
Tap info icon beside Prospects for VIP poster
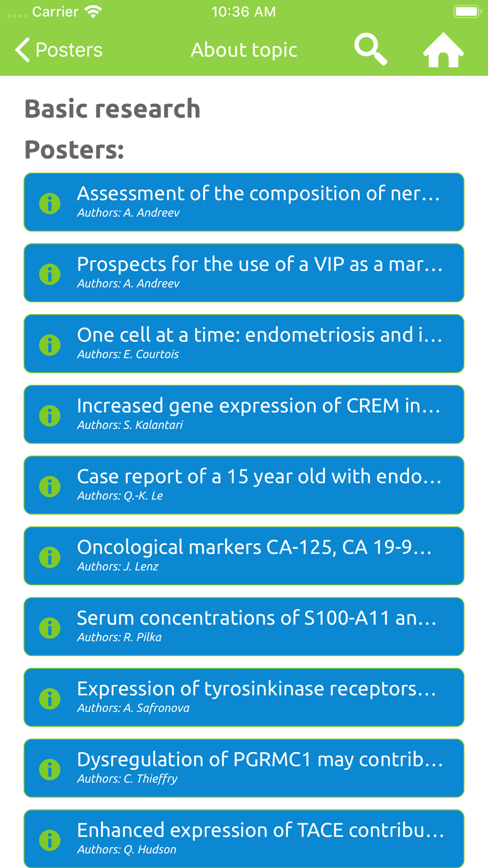[50, 274]
